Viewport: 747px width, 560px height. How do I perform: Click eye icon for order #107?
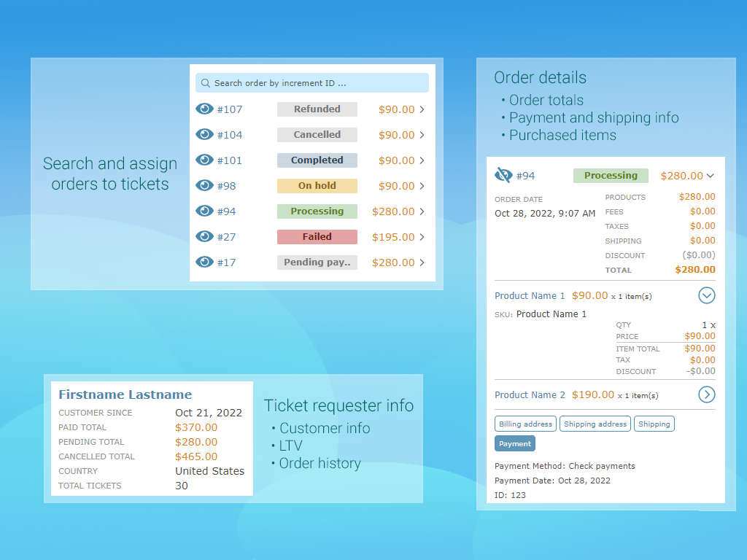click(x=204, y=109)
